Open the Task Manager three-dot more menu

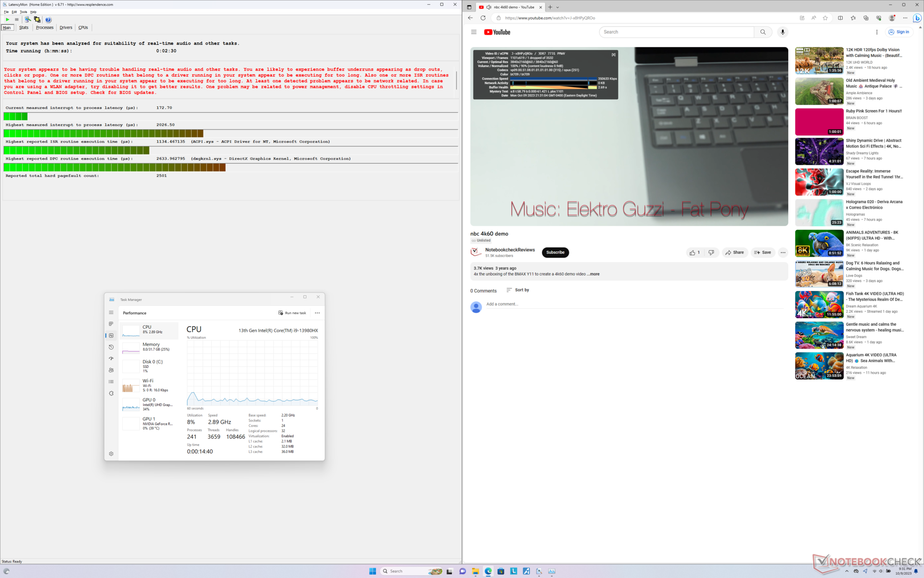click(317, 313)
